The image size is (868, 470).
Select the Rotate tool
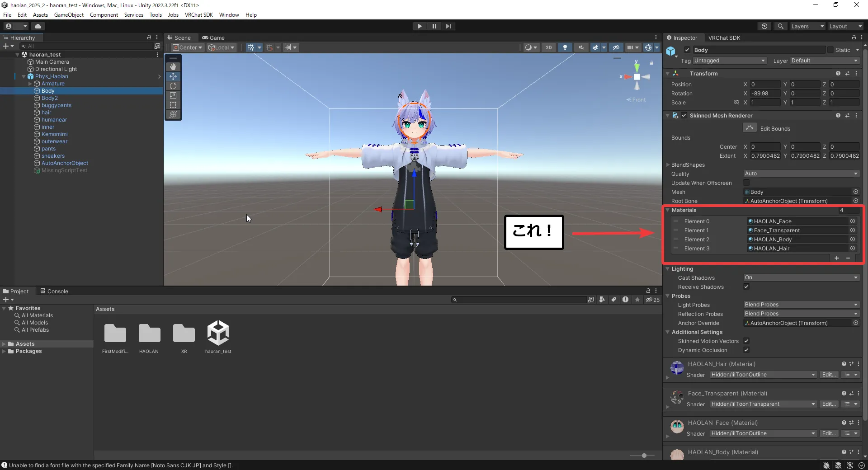point(173,86)
